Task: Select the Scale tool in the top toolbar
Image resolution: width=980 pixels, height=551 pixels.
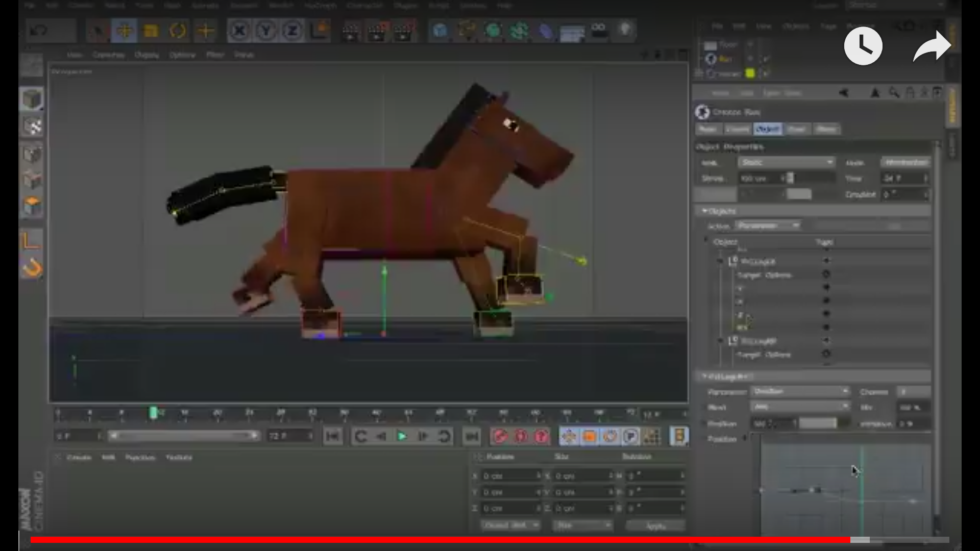Action: (151, 31)
